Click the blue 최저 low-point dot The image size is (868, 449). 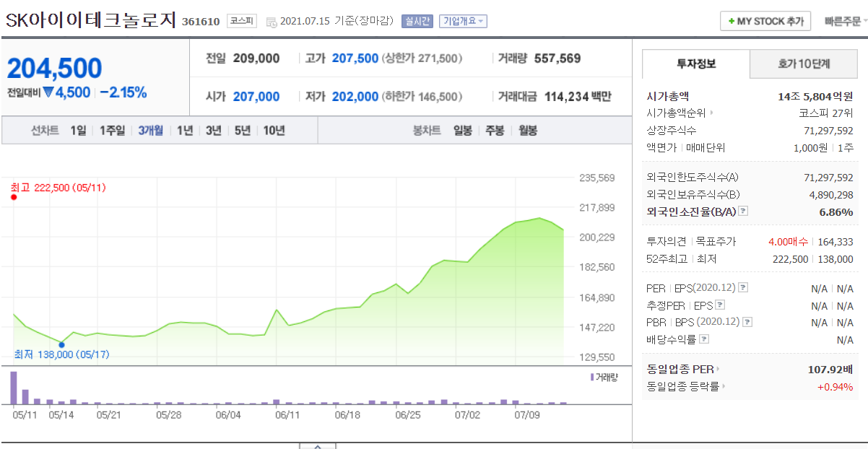61,344
